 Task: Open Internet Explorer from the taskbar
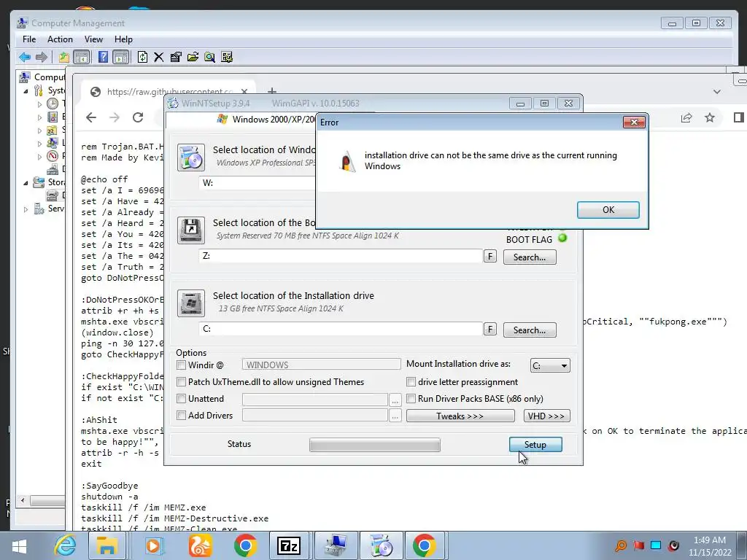coord(65,545)
